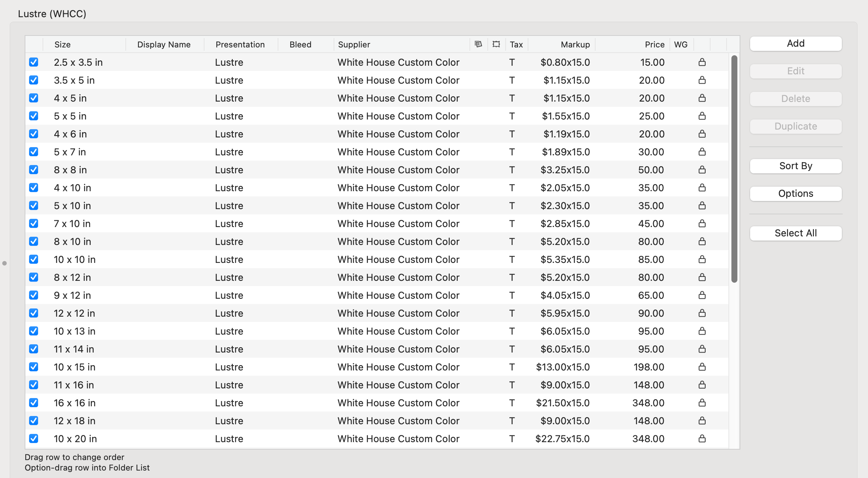Image resolution: width=868 pixels, height=478 pixels.
Task: Click the lock icon for 2.5 x 3.5 in
Action: (702, 62)
